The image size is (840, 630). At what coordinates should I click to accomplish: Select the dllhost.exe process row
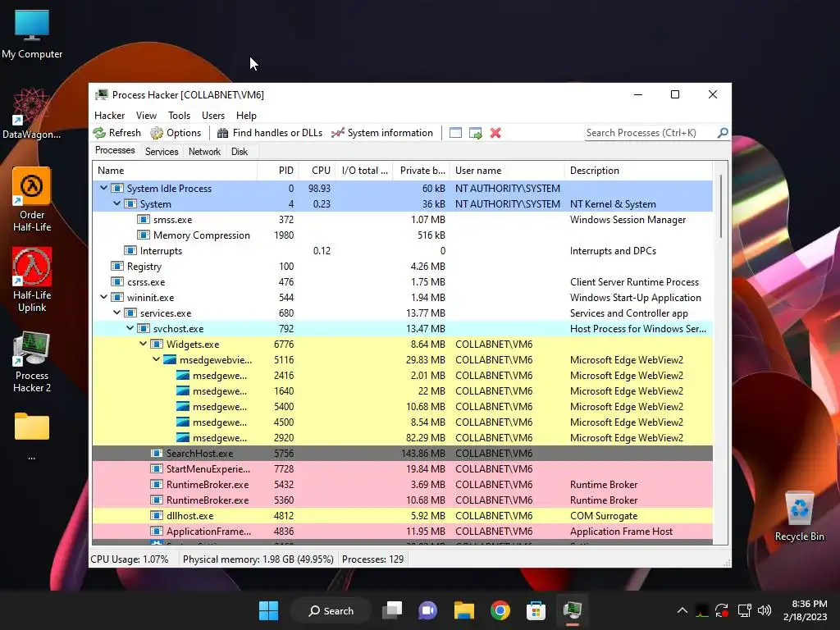(x=402, y=515)
